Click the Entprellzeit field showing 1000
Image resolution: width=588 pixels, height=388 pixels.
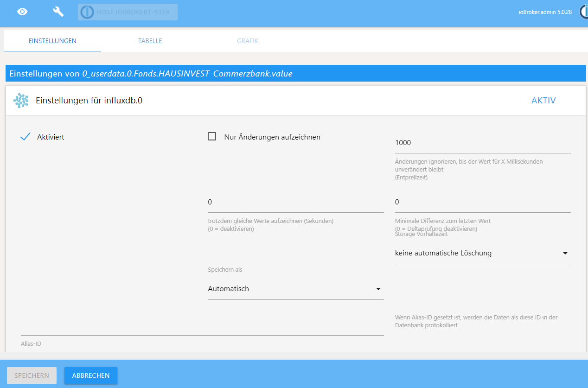coord(483,143)
